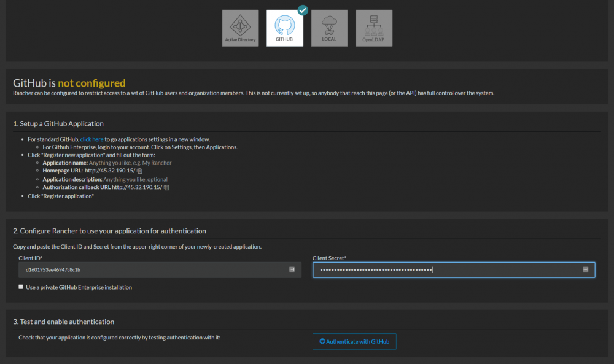
Task: Click the autofill icon inside Client Secret field
Action: pyautogui.click(x=585, y=269)
